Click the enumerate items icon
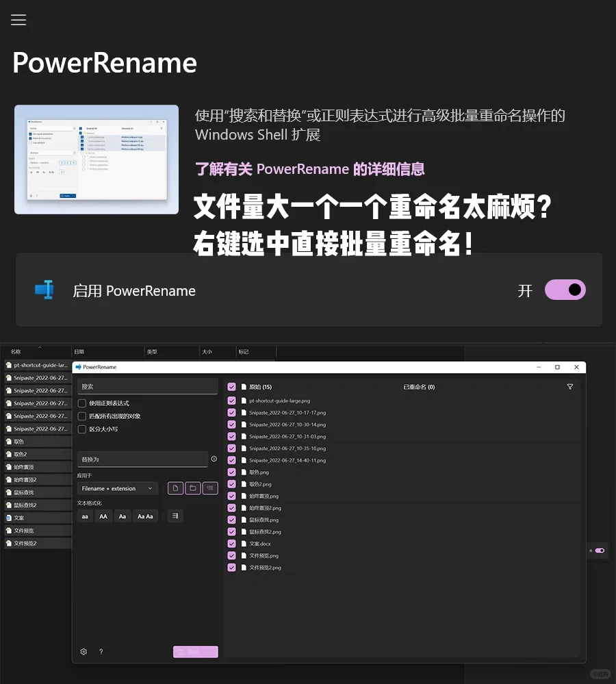Image resolution: width=616 pixels, height=684 pixels. tap(175, 516)
